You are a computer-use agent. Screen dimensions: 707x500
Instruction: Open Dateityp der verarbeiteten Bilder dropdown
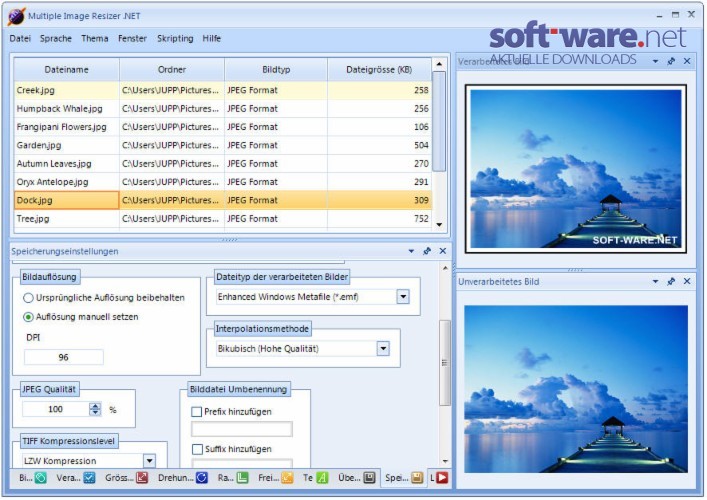click(x=403, y=297)
